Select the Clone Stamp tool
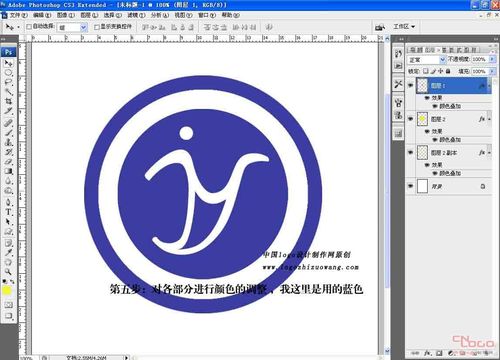 coord(8,142)
